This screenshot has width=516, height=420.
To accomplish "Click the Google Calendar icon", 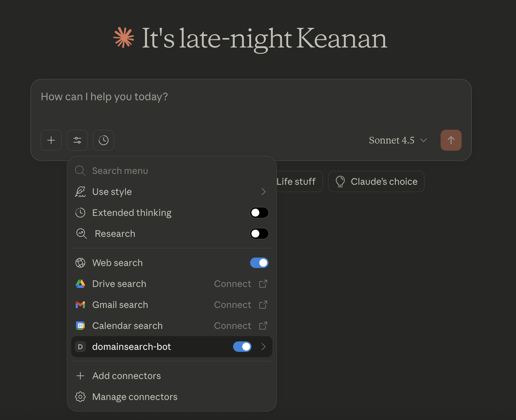I will pos(80,326).
